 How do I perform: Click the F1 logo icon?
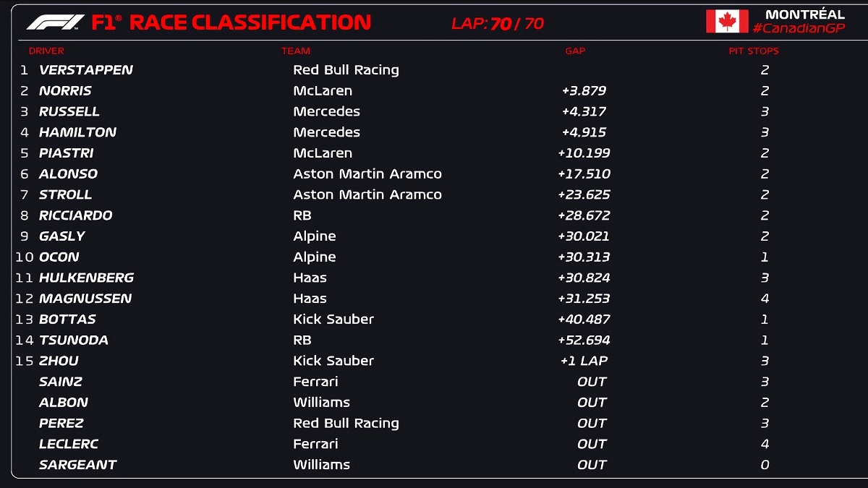pos(55,22)
